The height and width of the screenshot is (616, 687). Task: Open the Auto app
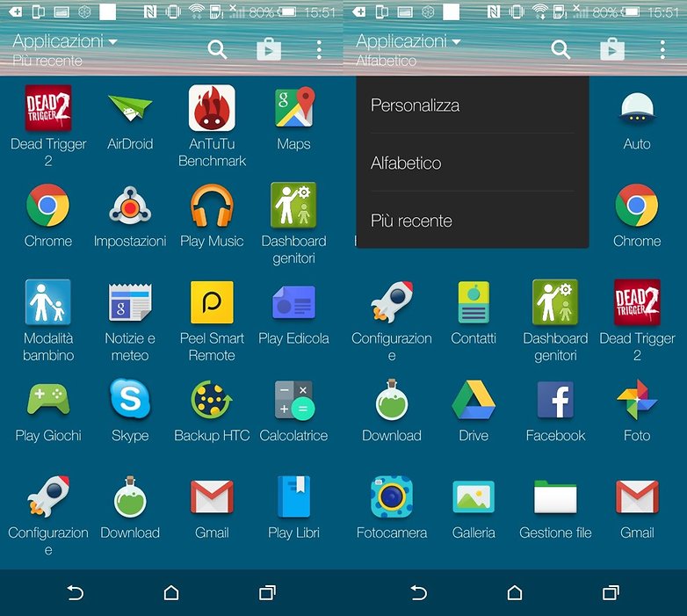point(637,108)
